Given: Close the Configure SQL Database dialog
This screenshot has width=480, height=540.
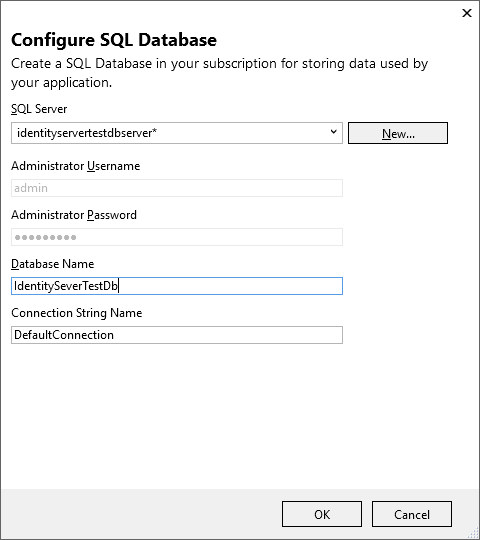Looking at the screenshot, I should [x=467, y=13].
